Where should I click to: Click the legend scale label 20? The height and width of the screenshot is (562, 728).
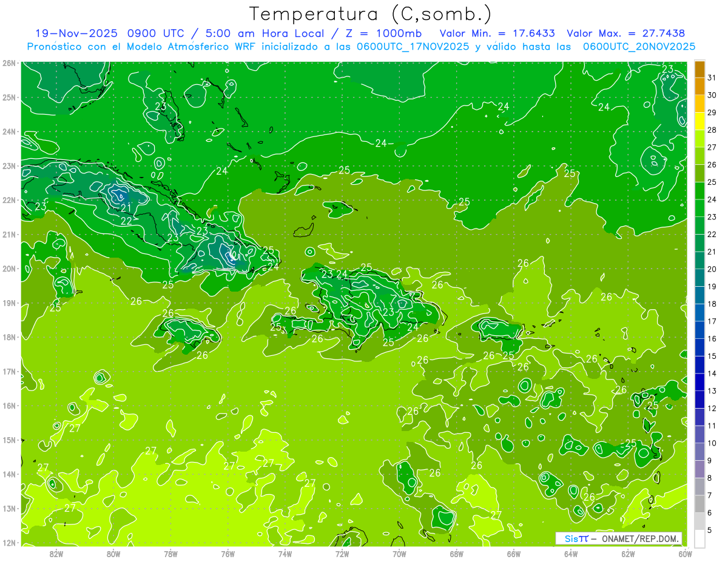tap(712, 269)
